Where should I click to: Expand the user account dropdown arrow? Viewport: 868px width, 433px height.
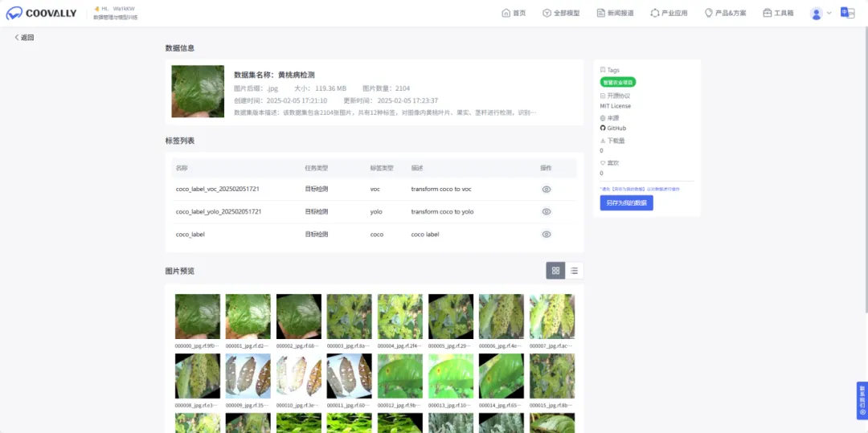click(829, 13)
